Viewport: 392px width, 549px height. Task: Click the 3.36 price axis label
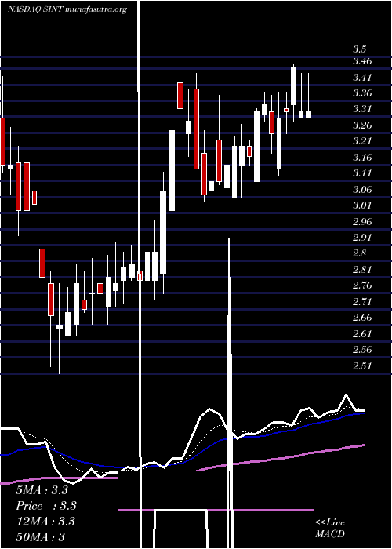(x=362, y=93)
